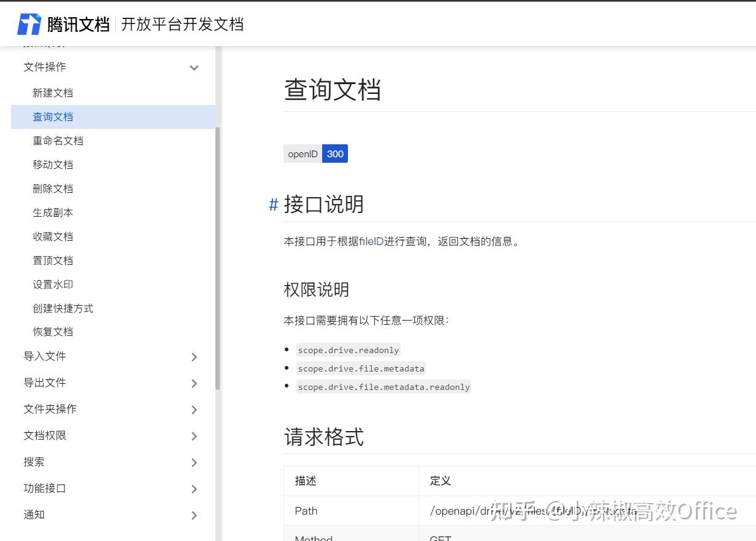Select 设置水印 in the sidebar
The height and width of the screenshot is (541, 756).
(53, 284)
